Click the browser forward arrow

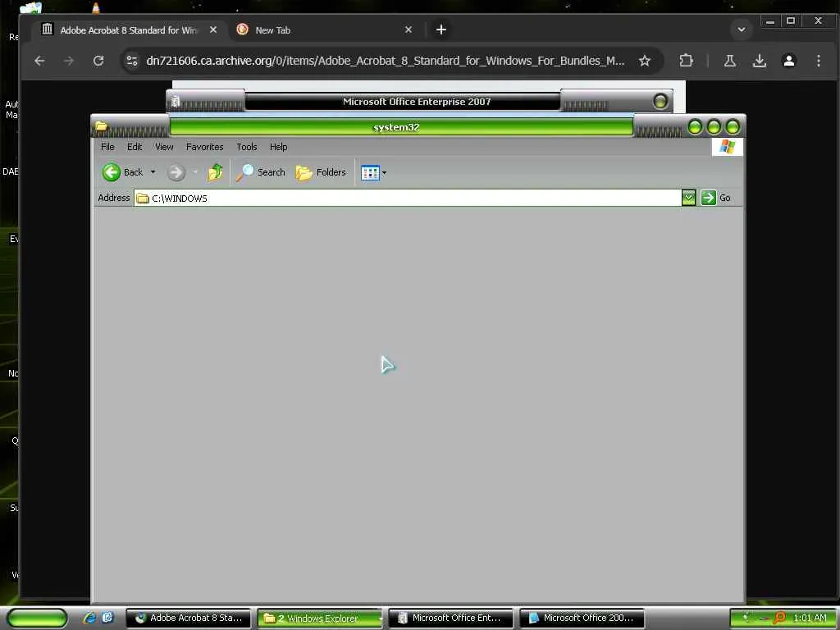[x=69, y=61]
